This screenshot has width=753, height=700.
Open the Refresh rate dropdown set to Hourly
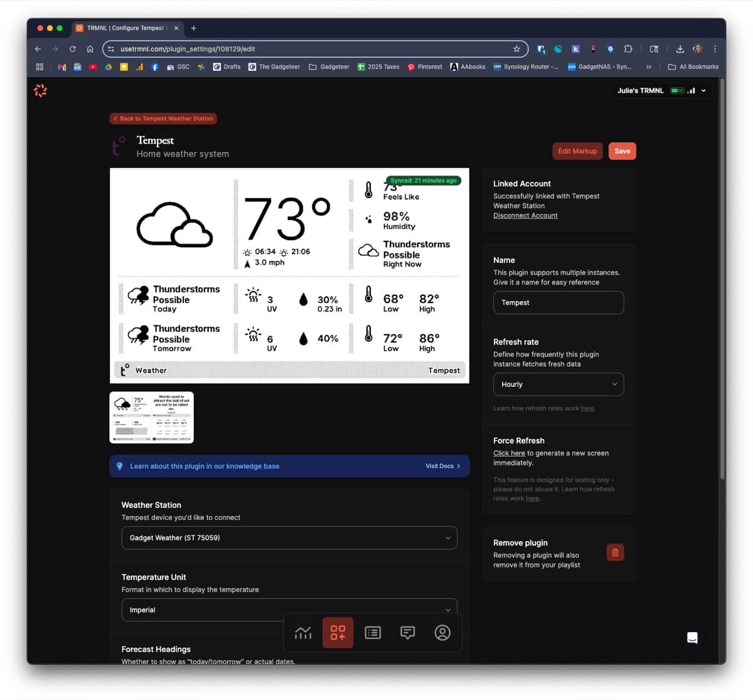tap(558, 384)
